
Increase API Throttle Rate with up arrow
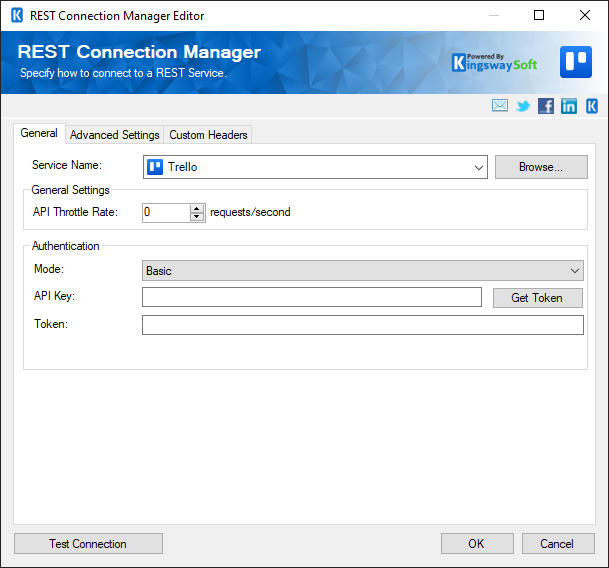(197, 208)
